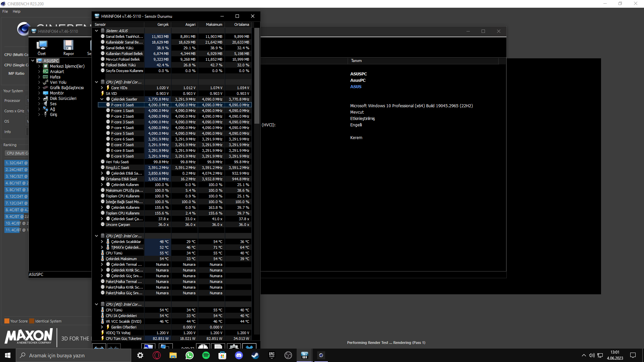644x362 pixels.
Task: Expand the Core VIDs sensor row
Action: (x=102, y=88)
